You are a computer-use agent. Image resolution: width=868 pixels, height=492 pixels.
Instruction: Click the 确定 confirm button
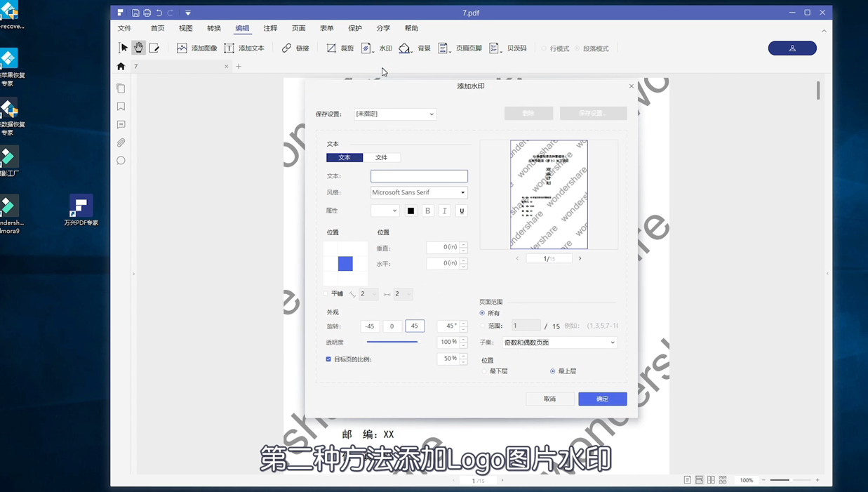coord(603,399)
